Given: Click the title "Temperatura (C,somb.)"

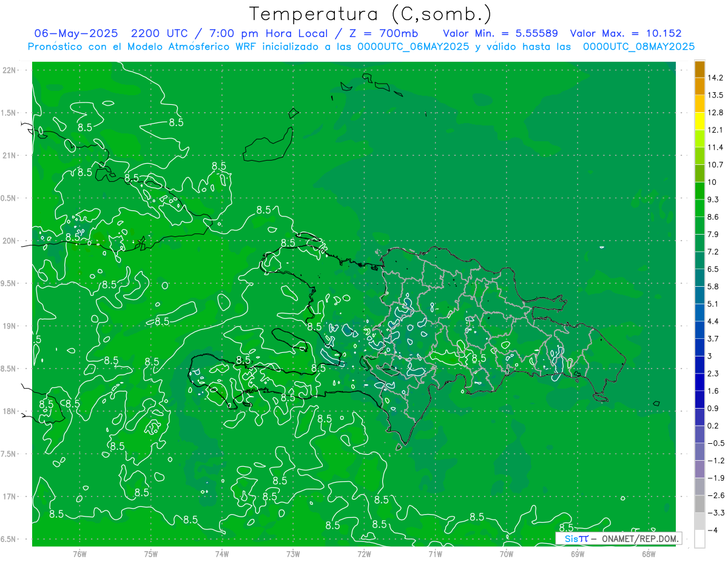Looking at the screenshot, I should point(371,14).
